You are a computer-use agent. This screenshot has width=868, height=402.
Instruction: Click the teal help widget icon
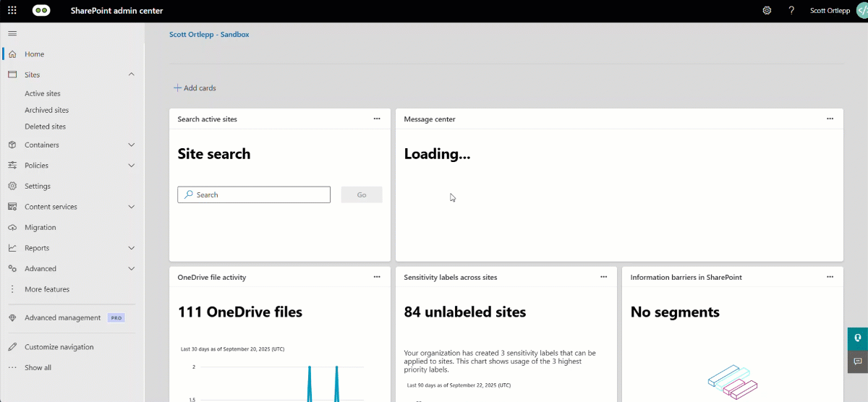[858, 338]
